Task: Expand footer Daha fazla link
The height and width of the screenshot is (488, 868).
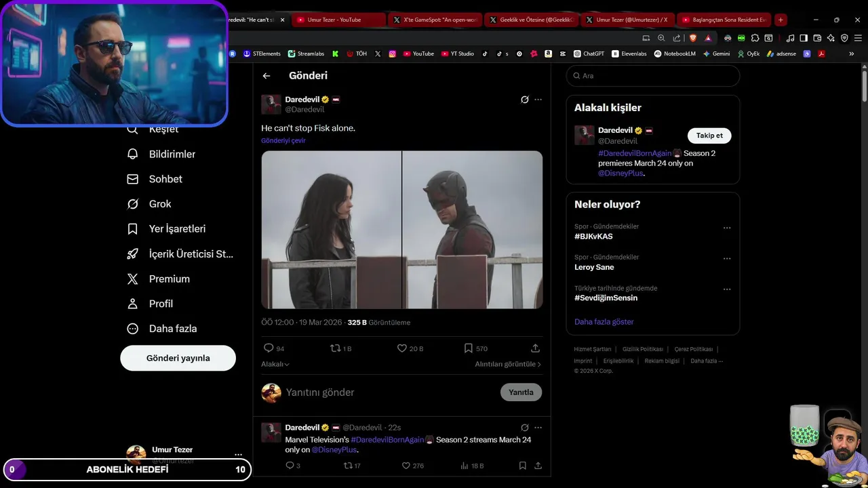Action: pos(707,361)
